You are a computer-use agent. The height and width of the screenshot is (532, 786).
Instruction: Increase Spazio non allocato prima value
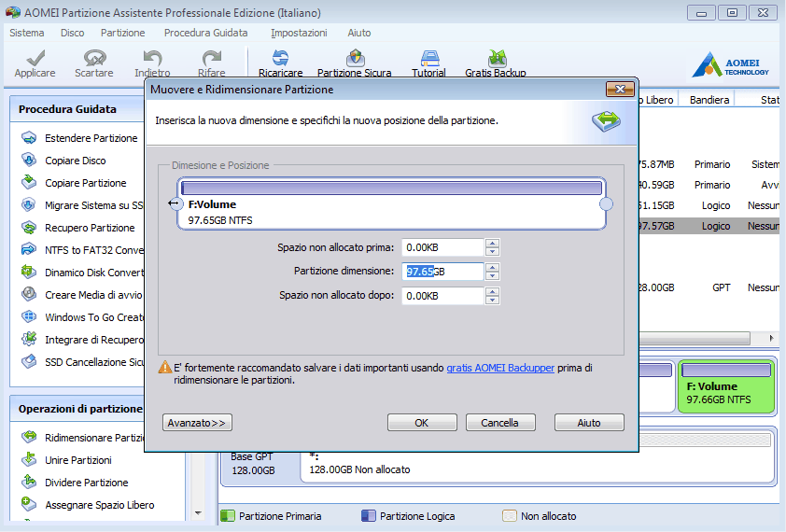pos(492,244)
